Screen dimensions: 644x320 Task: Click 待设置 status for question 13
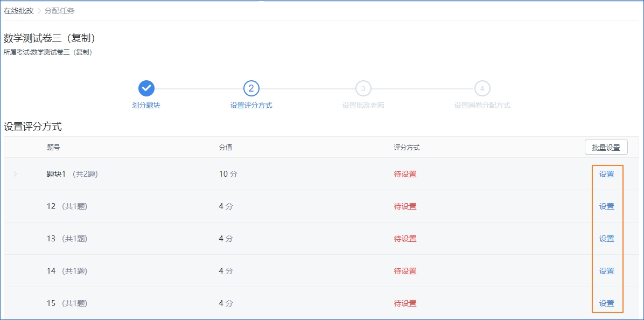[x=405, y=239]
